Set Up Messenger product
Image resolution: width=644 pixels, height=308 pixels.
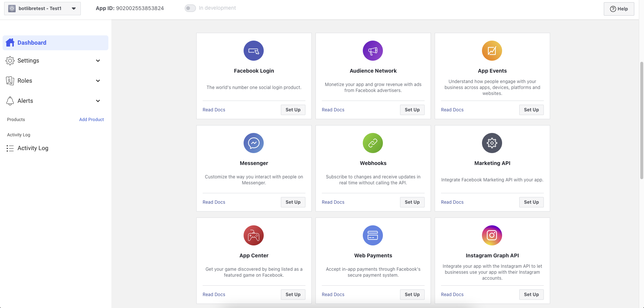tap(293, 202)
